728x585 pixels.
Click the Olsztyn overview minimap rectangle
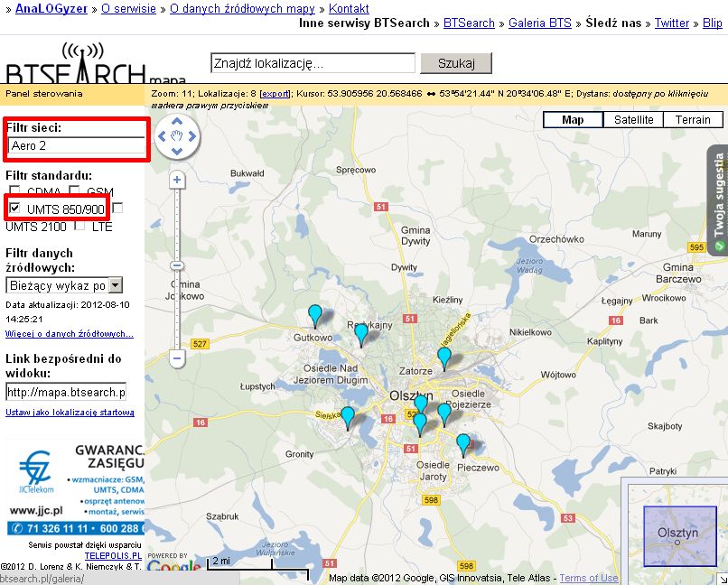click(x=680, y=535)
